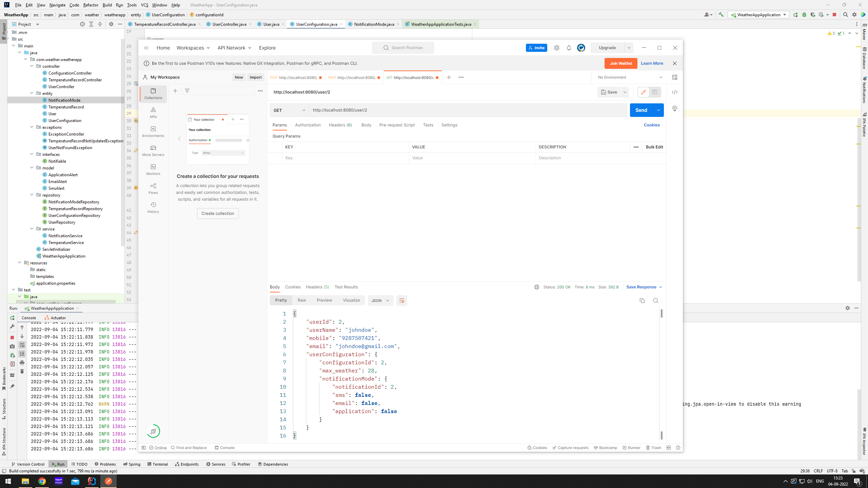Select the Preview response view

pos(324,300)
